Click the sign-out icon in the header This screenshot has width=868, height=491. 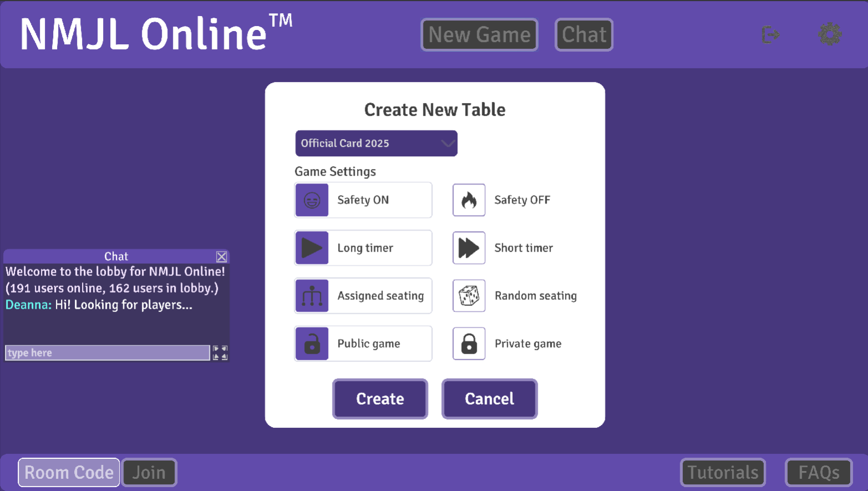[770, 34]
